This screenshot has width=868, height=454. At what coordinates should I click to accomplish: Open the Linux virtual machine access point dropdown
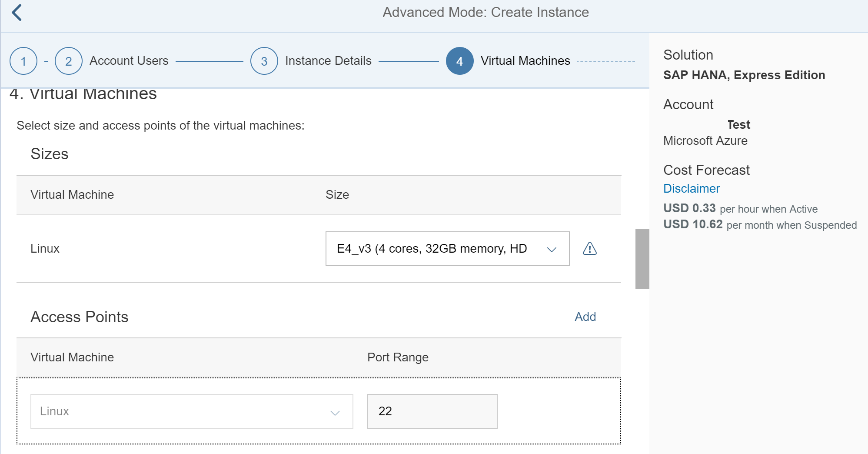(x=191, y=411)
